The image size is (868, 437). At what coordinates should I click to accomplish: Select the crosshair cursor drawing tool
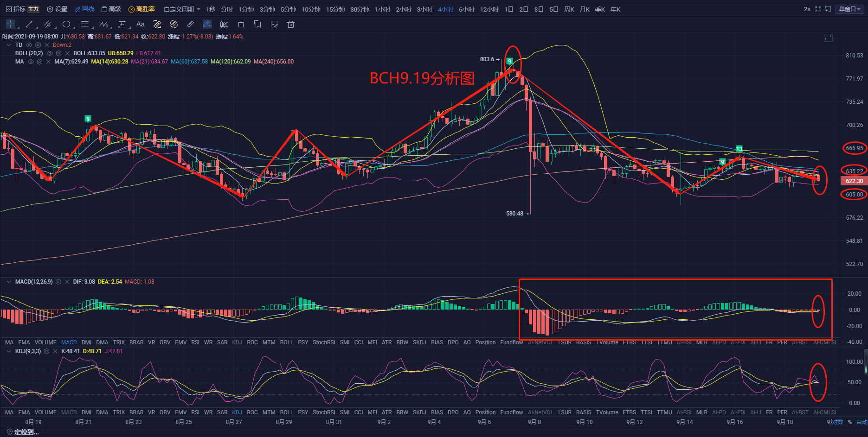pos(10,24)
